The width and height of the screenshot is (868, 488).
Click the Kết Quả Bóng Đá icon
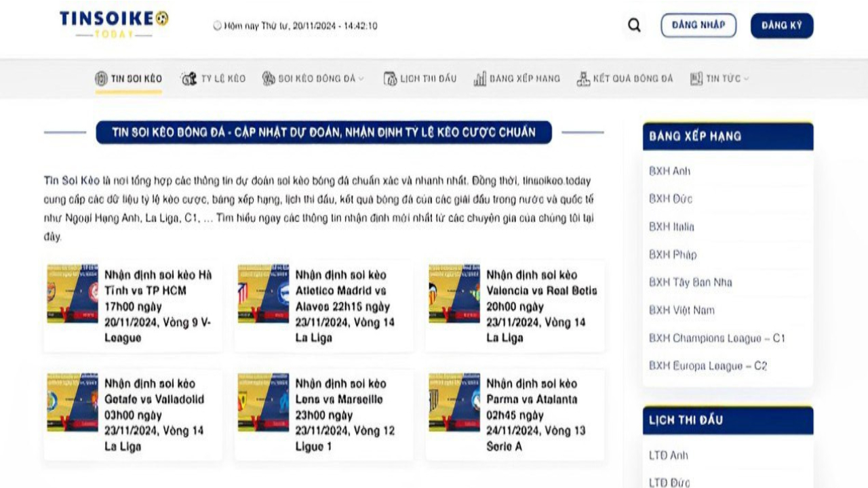coord(583,79)
